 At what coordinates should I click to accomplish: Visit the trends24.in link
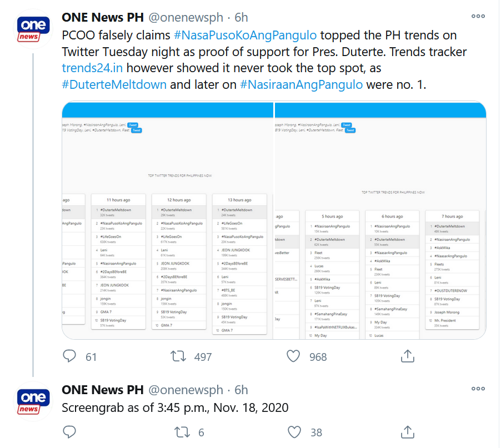pyautogui.click(x=92, y=68)
